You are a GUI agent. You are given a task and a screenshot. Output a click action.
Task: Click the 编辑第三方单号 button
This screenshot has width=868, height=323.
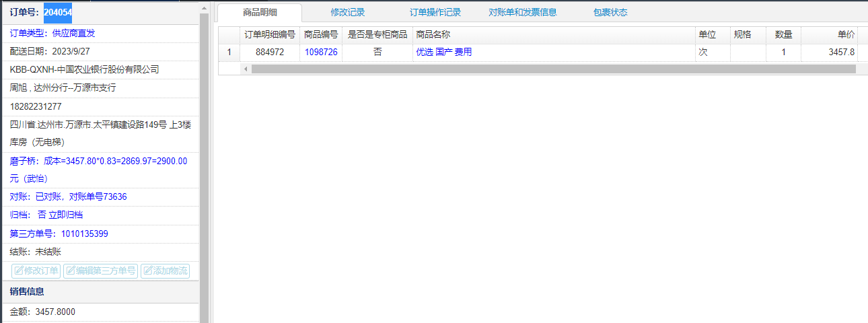[x=100, y=271]
